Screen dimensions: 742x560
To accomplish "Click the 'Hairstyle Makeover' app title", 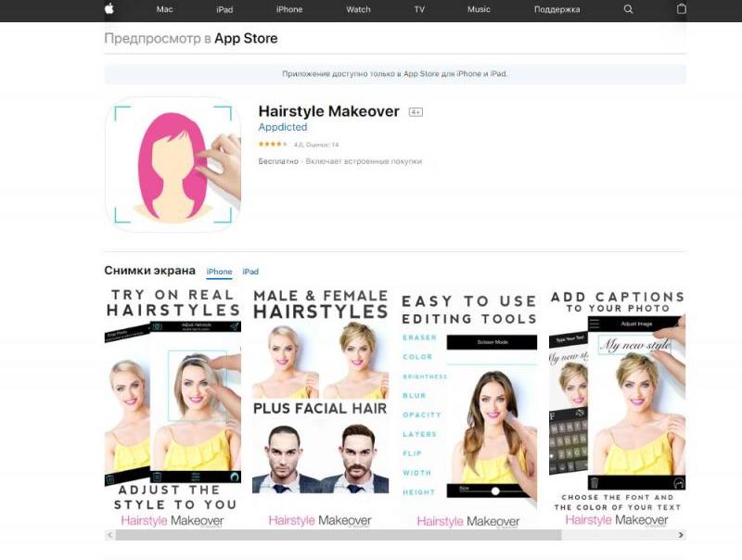I will 329,111.
